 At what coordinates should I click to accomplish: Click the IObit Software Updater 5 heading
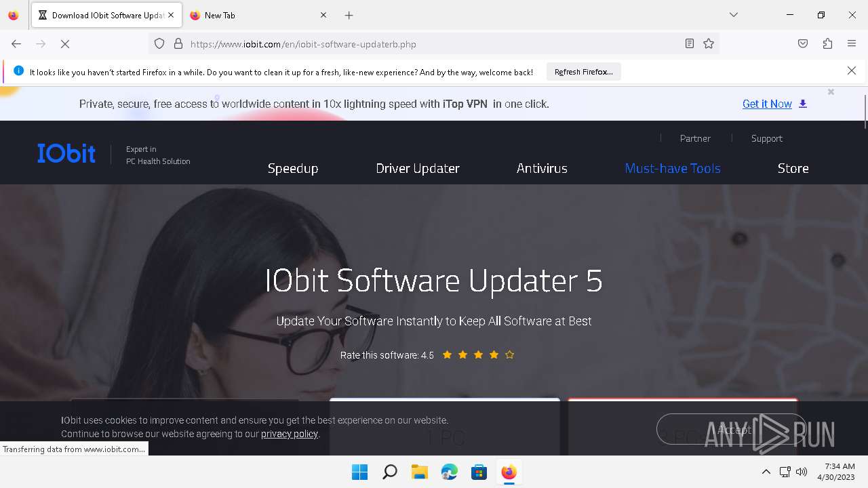point(433,280)
